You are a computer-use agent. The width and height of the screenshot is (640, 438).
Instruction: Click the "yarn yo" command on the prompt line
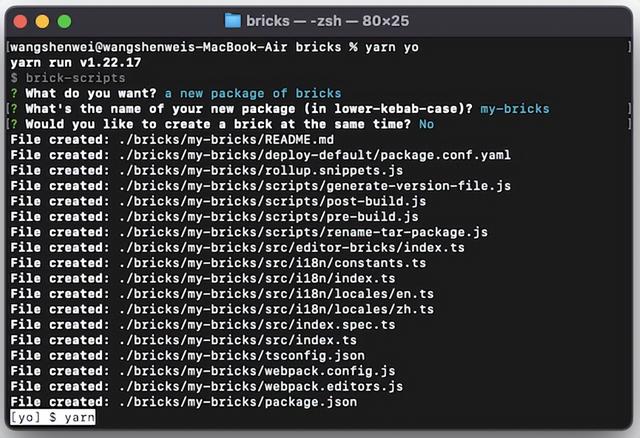392,47
